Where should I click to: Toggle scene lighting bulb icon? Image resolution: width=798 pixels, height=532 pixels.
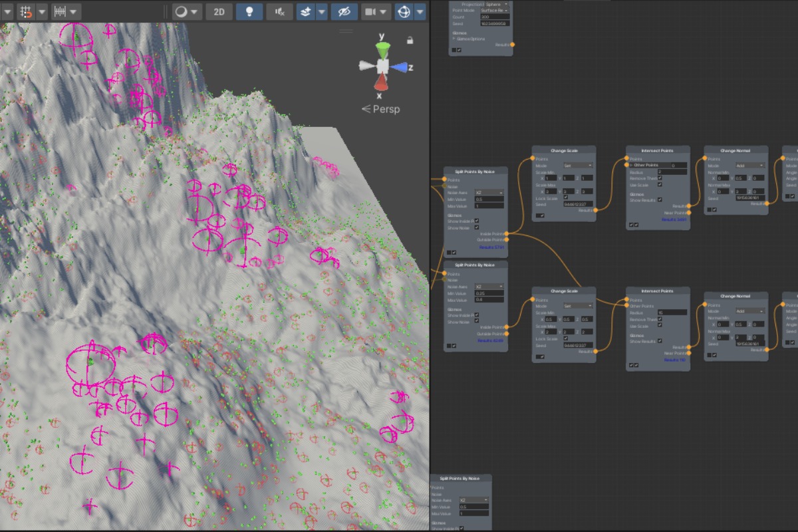tap(249, 12)
